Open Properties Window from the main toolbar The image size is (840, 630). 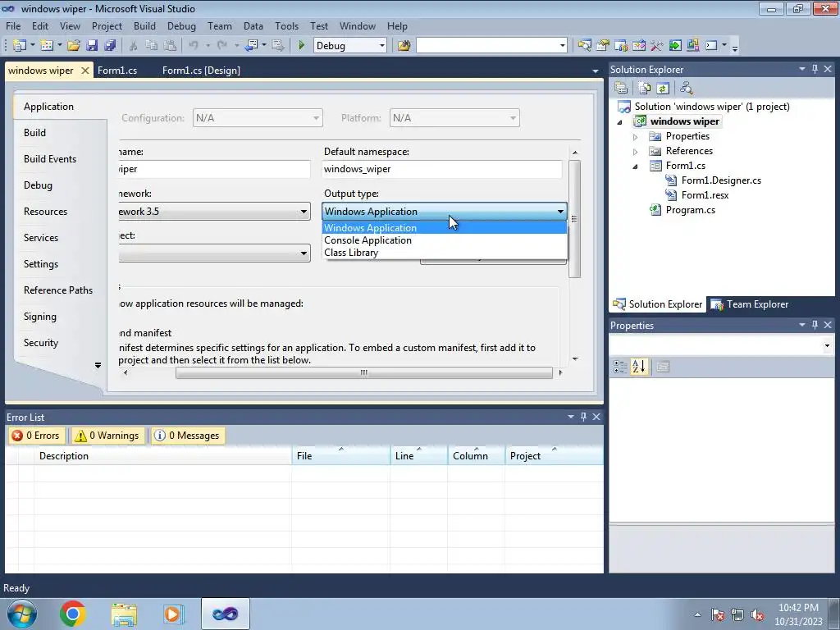click(x=603, y=46)
